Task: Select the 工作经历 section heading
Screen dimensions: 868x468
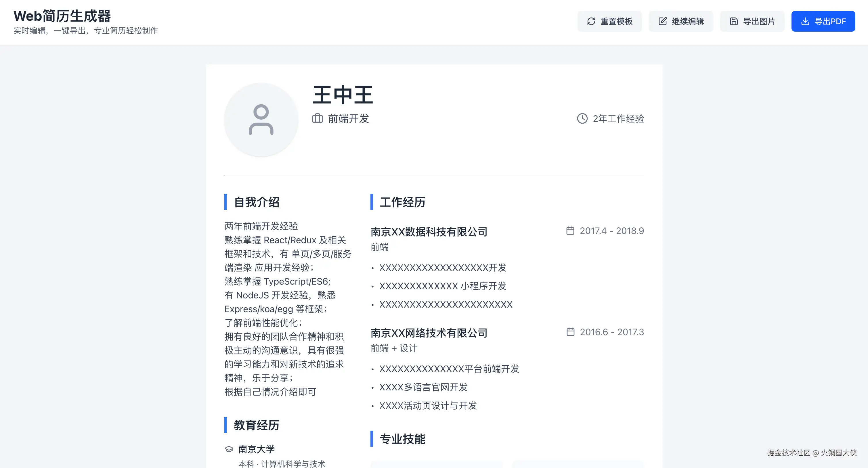Action: 402,202
